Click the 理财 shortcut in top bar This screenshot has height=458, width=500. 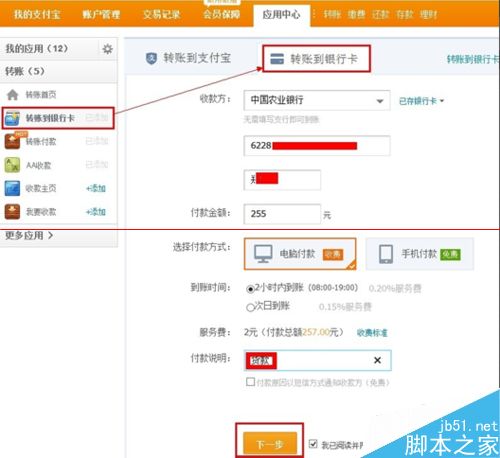tap(428, 14)
